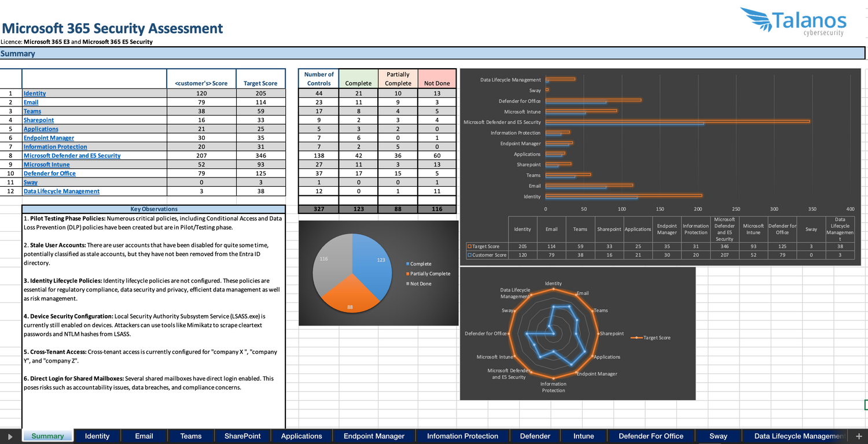868x444 pixels.
Task: Click the Sharepoint link in row 4
Action: pos(39,120)
